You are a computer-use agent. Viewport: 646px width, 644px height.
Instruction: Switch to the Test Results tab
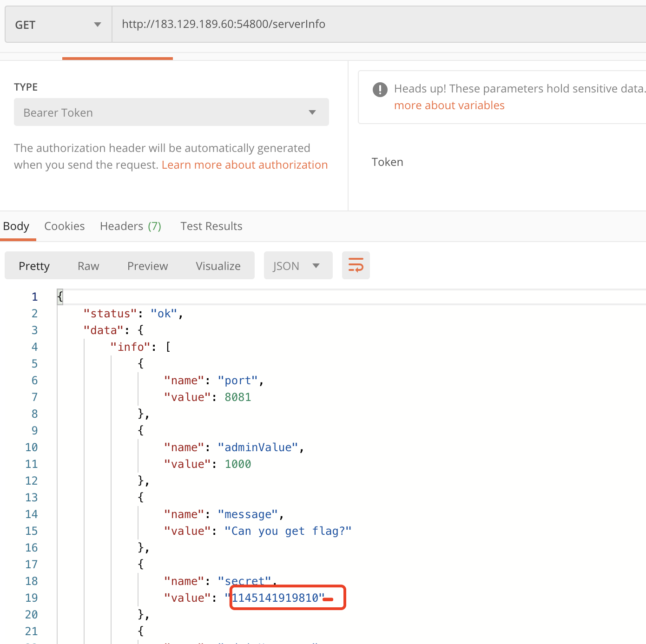[x=211, y=226]
